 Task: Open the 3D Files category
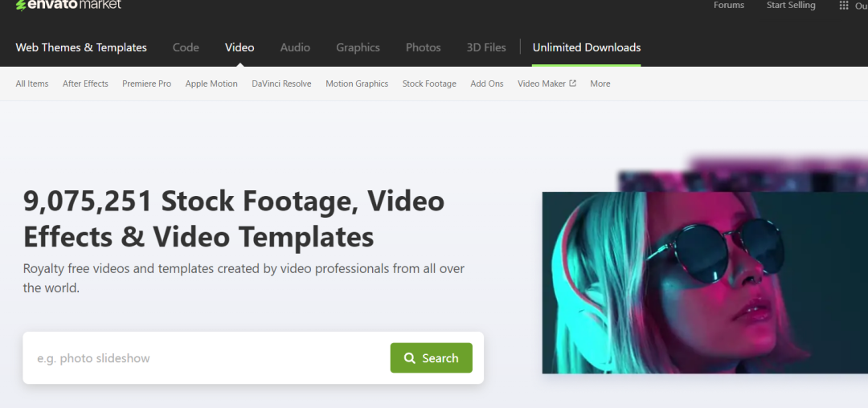click(486, 47)
